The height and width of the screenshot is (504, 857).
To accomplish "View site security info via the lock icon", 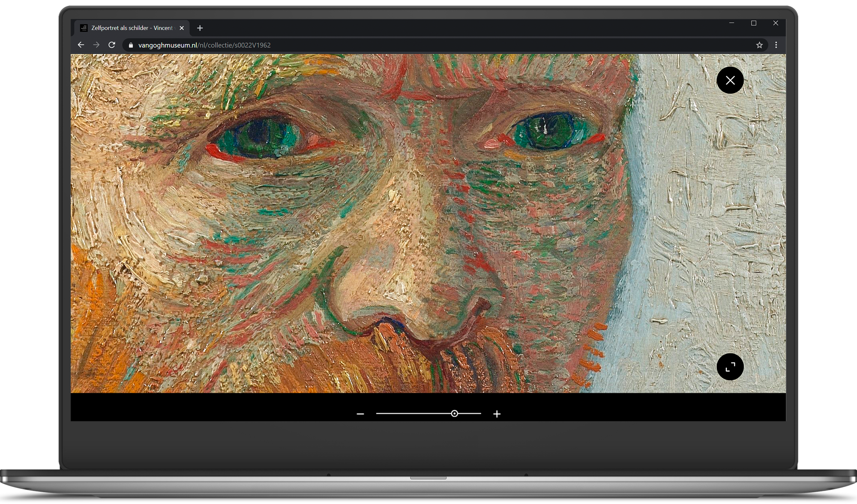I will point(131,45).
